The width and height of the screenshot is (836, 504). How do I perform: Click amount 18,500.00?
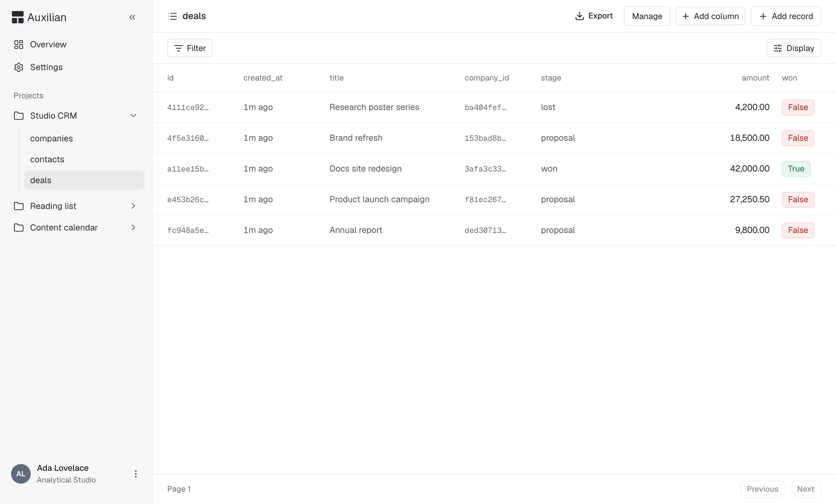click(x=750, y=138)
